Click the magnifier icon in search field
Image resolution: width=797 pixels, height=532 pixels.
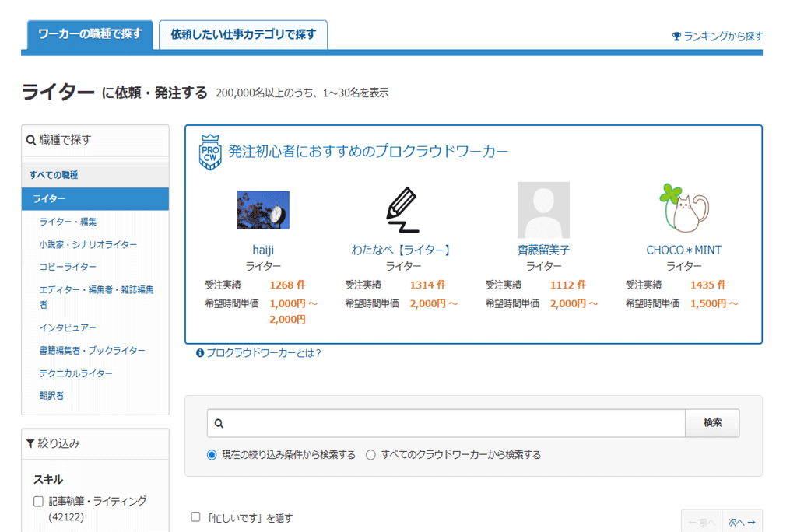click(219, 424)
